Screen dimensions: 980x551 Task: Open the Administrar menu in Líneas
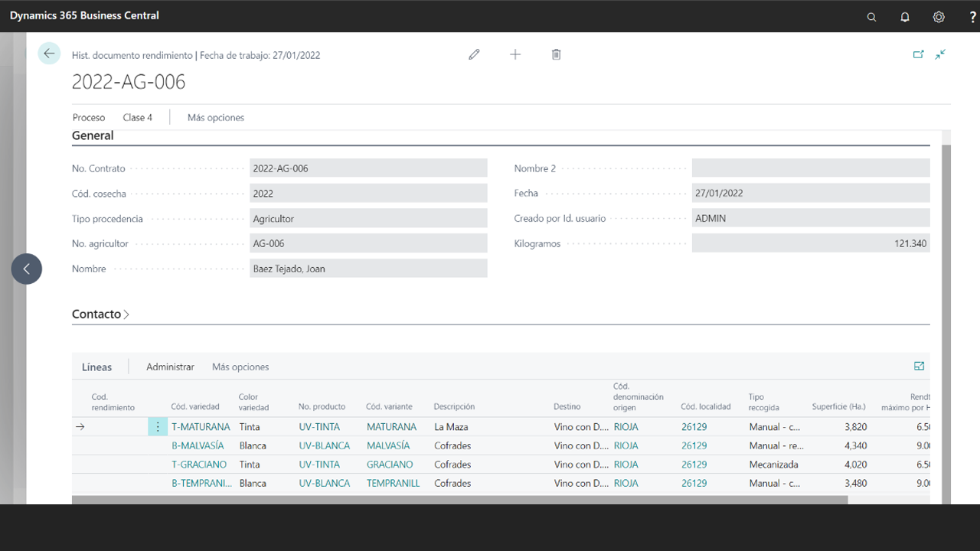click(x=170, y=367)
